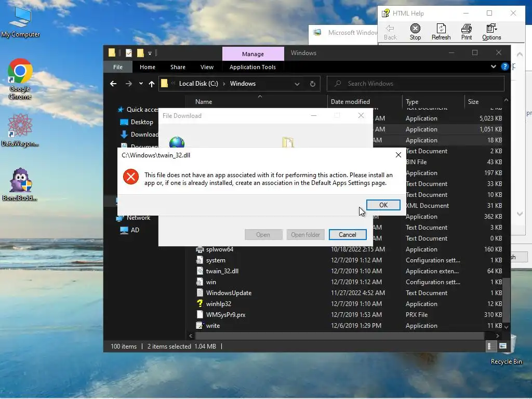Click Refresh in the HTML Help toolbar
Screen dimensions: 532x399
click(x=441, y=32)
